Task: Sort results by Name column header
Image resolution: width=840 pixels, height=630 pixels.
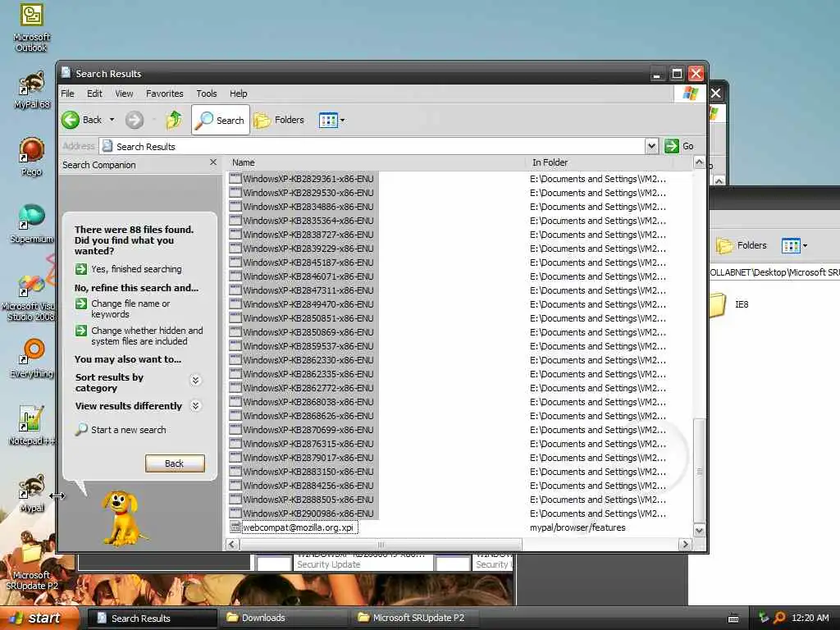Action: click(x=375, y=162)
